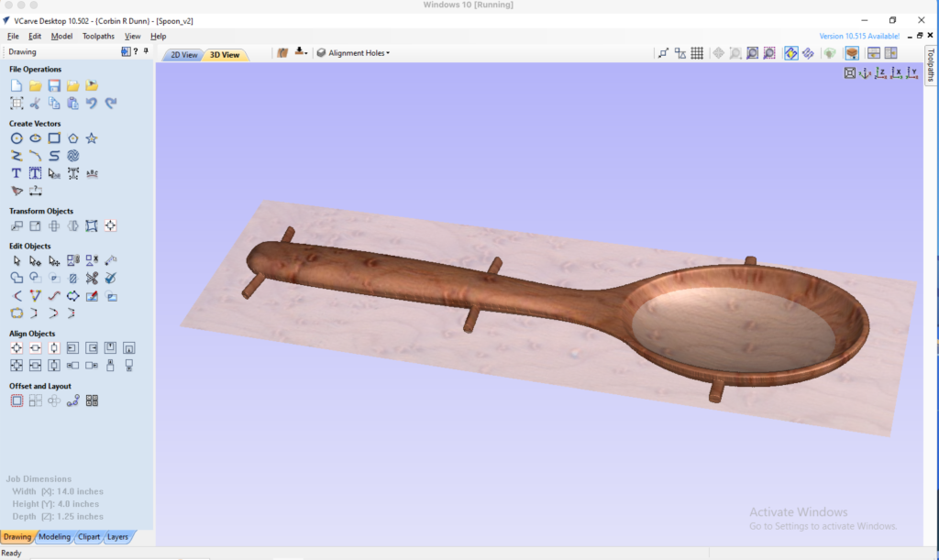Expand the Toolpaths tab on the right
The image size is (939, 560).
pyautogui.click(x=931, y=64)
